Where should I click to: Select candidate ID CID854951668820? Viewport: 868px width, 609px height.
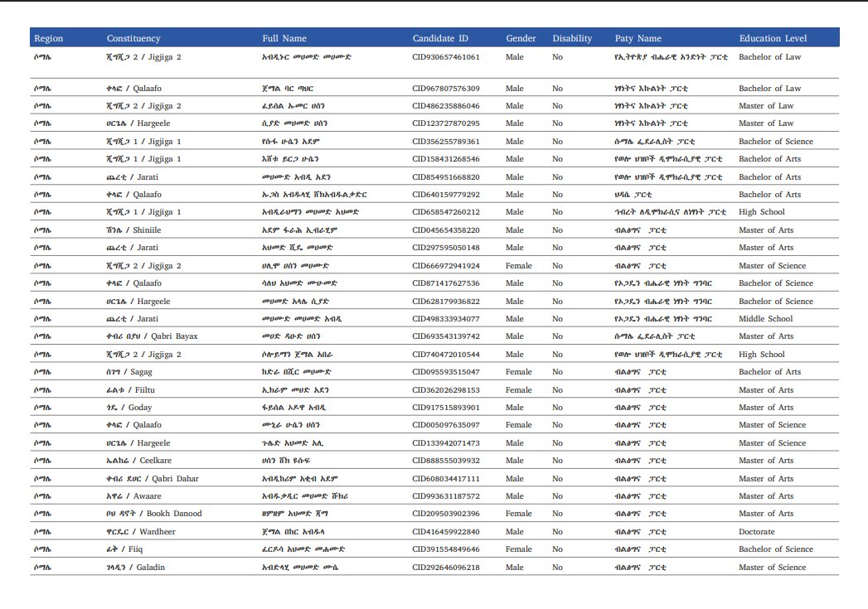[446, 177]
